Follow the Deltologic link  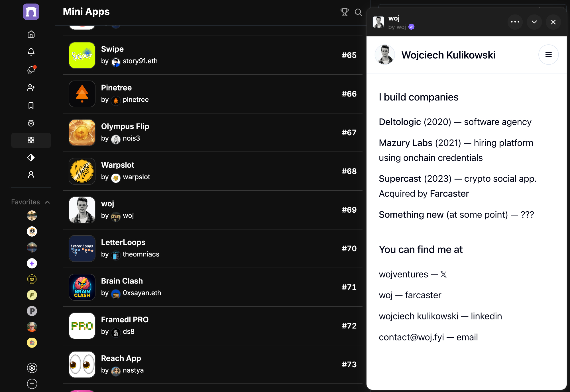click(x=400, y=122)
